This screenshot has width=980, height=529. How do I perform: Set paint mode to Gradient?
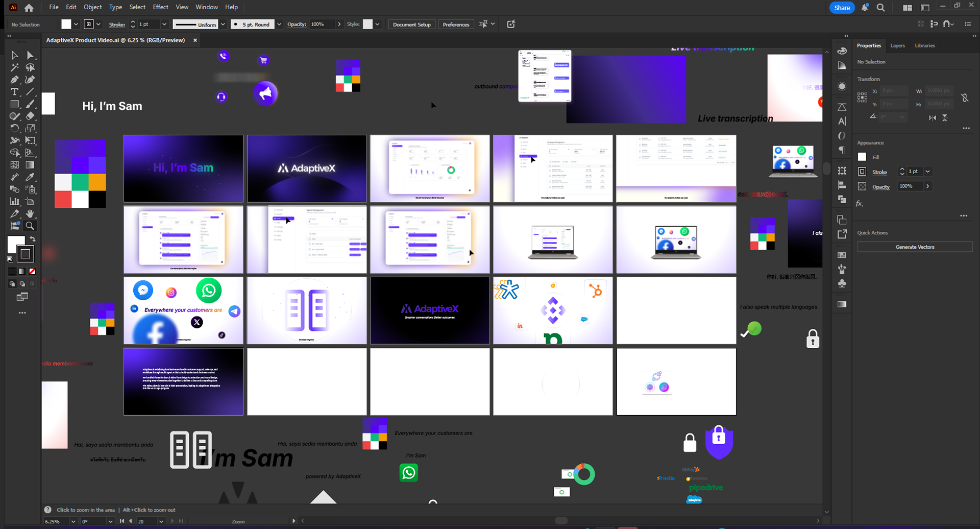pos(22,272)
